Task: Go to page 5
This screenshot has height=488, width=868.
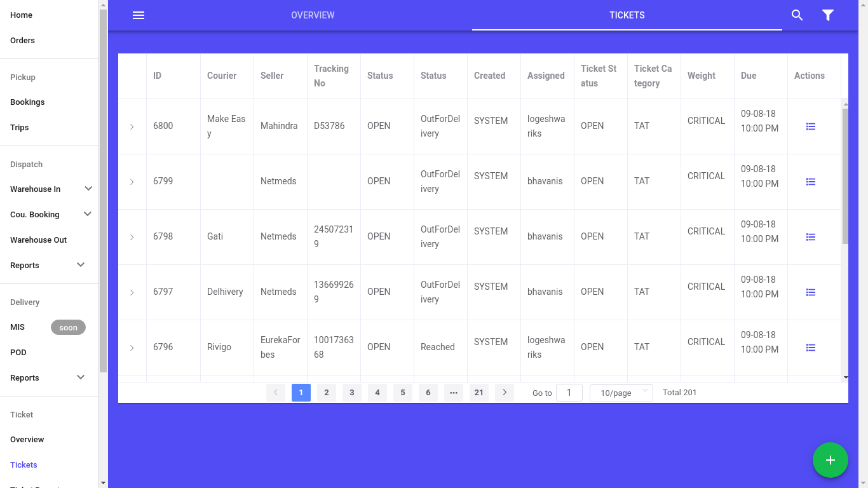Action: tap(403, 393)
